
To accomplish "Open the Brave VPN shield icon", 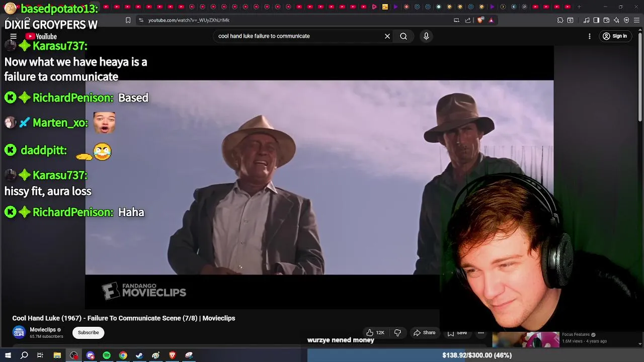I will point(626,20).
